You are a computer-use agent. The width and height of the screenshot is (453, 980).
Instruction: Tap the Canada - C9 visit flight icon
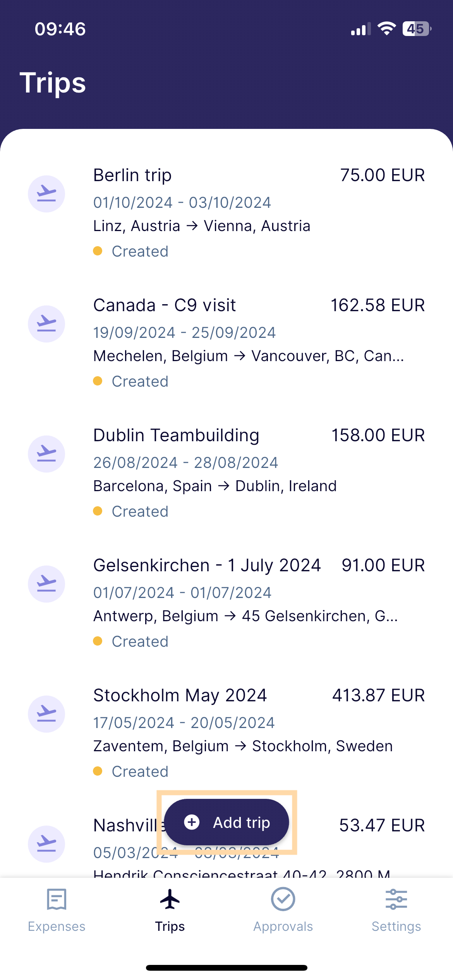point(46,324)
